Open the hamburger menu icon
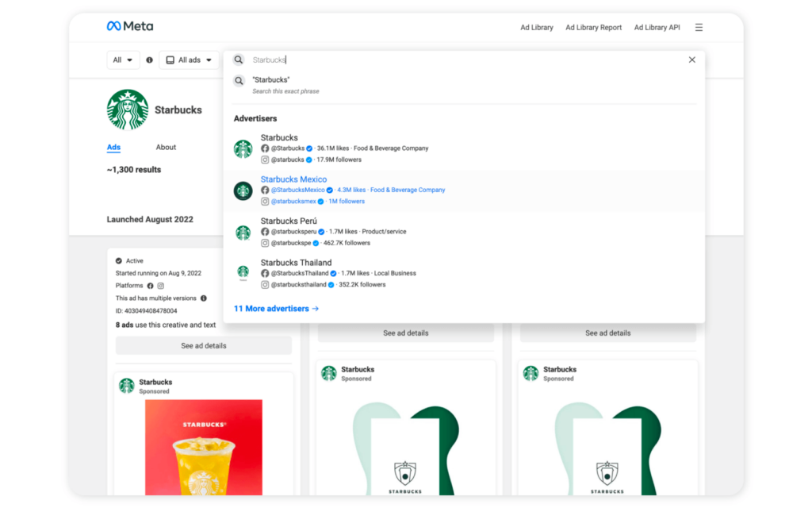 click(699, 28)
